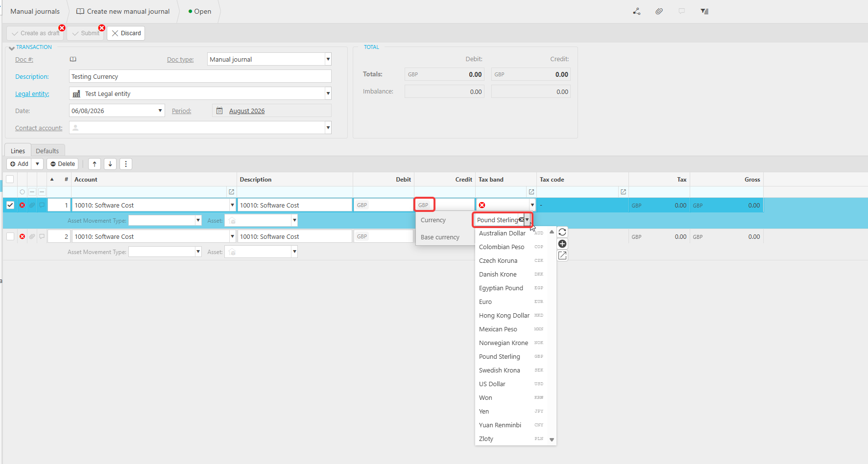Open the Add button dropdown arrow
This screenshot has width=868, height=464.
(x=37, y=164)
